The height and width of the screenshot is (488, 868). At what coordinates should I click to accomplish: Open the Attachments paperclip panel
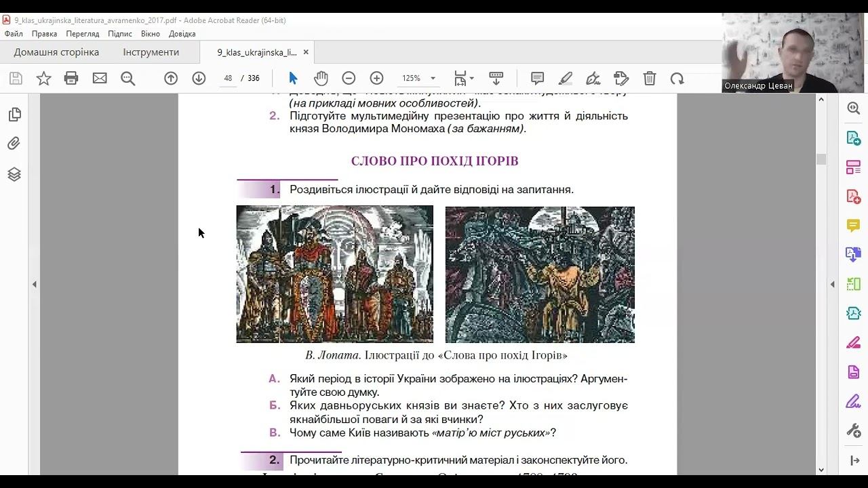click(x=14, y=144)
